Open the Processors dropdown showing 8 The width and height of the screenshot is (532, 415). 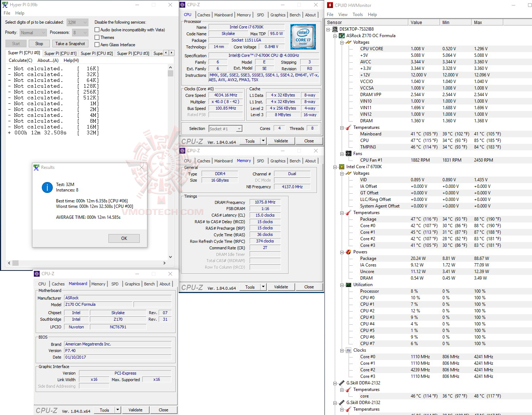click(x=80, y=32)
